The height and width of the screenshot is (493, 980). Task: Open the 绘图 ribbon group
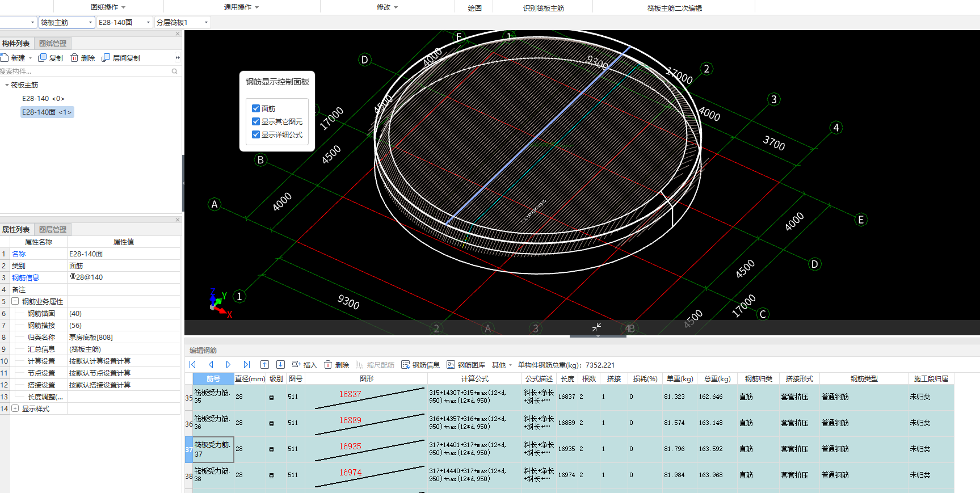[x=475, y=8]
